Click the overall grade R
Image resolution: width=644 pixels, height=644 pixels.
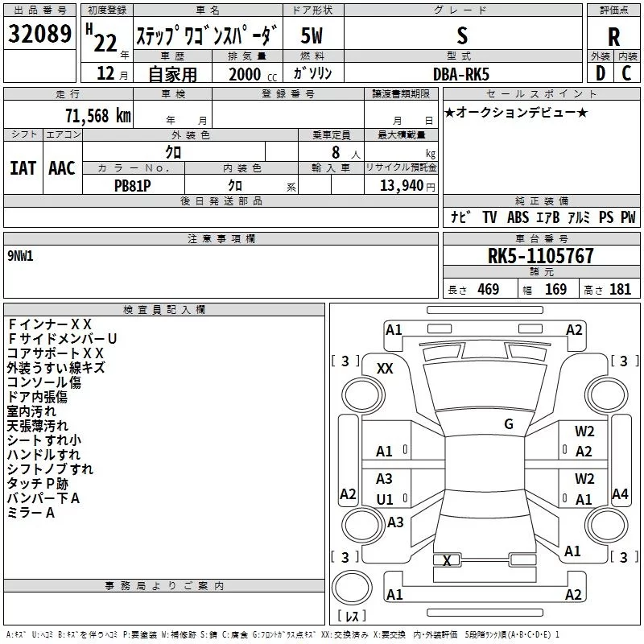coord(613,36)
